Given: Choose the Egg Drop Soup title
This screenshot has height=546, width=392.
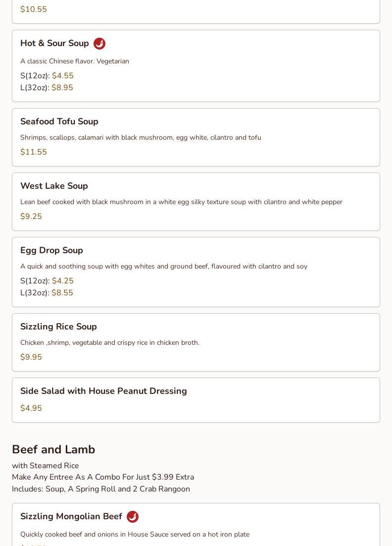Looking at the screenshot, I should [51, 250].
